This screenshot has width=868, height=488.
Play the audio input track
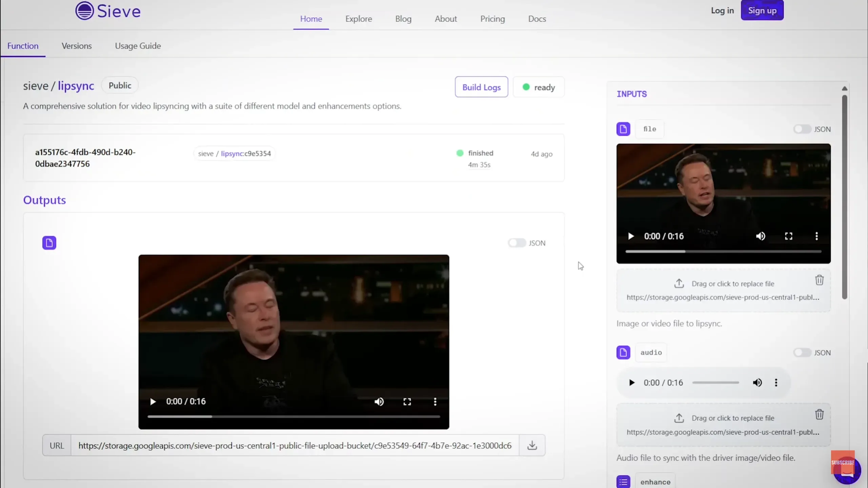(x=631, y=383)
